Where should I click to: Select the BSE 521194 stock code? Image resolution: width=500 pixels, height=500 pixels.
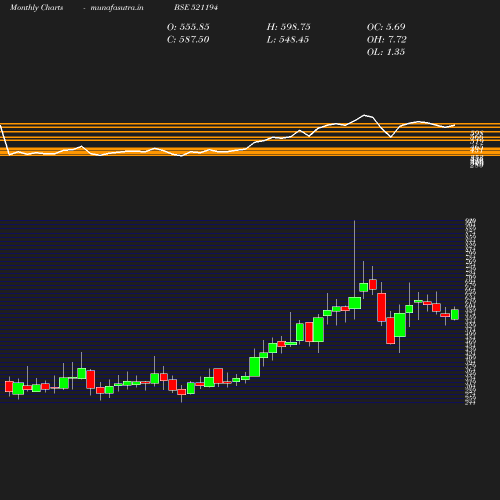[x=196, y=7]
